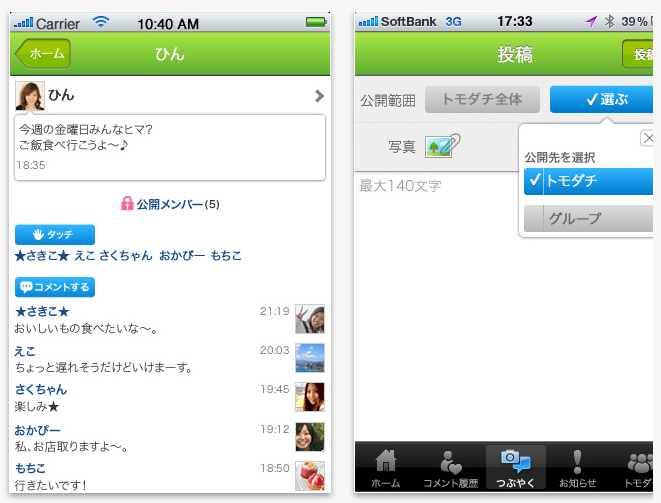Open ひん's profile photo at top

[30, 96]
